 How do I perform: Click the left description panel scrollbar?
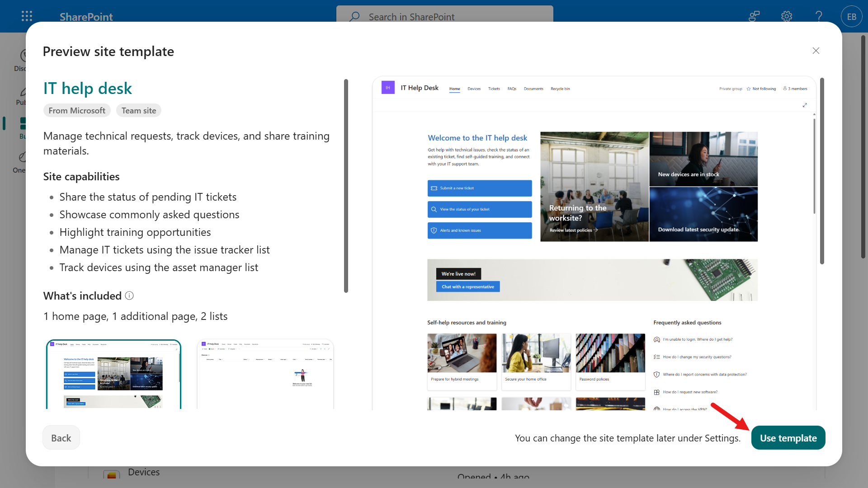click(x=346, y=186)
